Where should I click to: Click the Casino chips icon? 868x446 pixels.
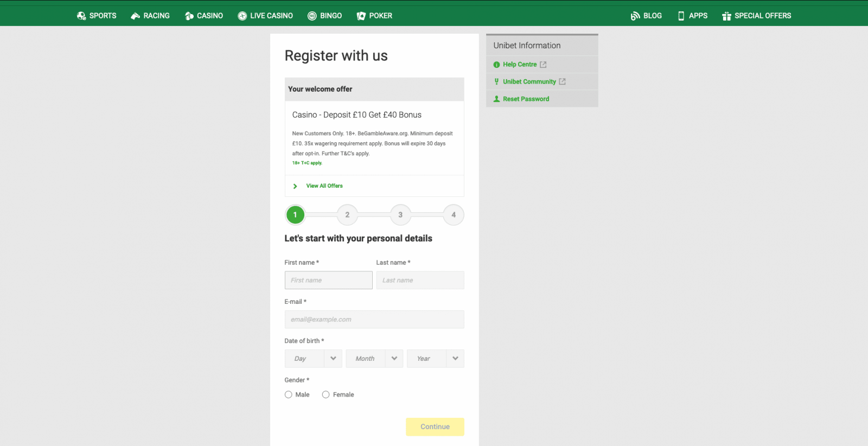click(189, 16)
